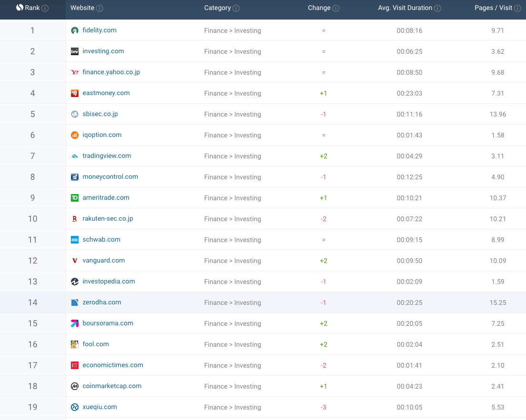Screen dimensions: 526x420
Task: Click the info icon next to Rank
Action: coord(45,9)
